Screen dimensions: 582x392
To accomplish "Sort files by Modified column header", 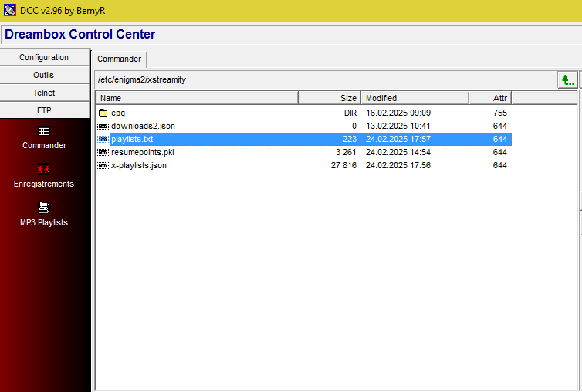I will coord(415,98).
